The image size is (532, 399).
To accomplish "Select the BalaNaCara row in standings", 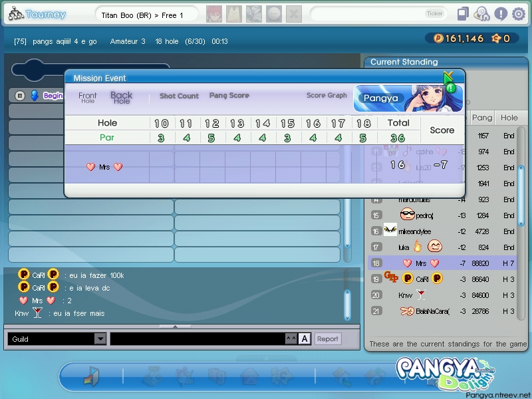I will coord(442,311).
